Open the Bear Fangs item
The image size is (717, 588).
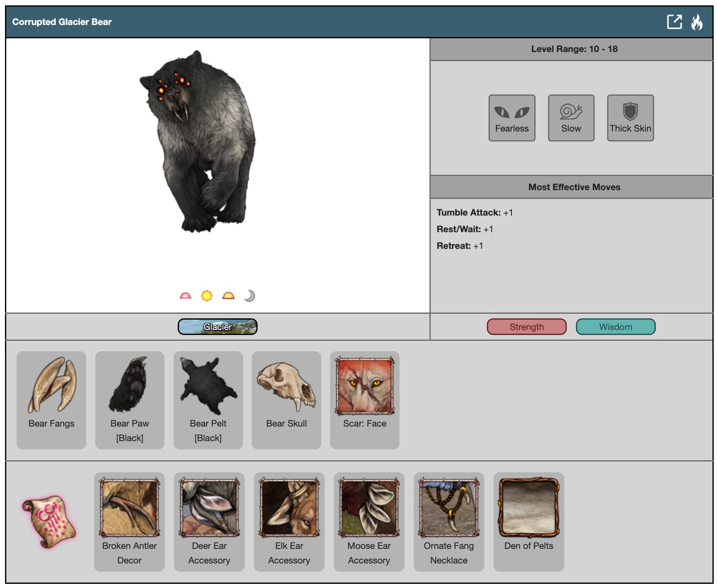click(52, 399)
